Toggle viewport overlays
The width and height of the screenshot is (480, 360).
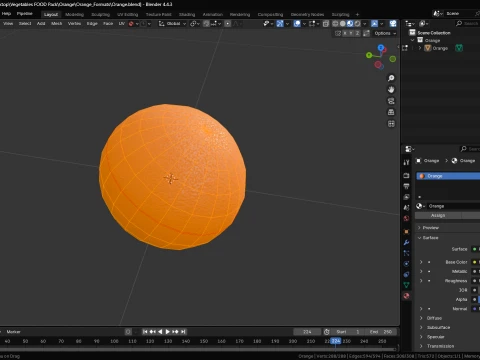click(x=297, y=24)
